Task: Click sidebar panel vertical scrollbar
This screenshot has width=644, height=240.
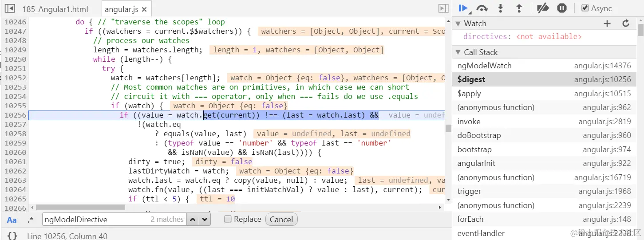Action: pos(640,29)
